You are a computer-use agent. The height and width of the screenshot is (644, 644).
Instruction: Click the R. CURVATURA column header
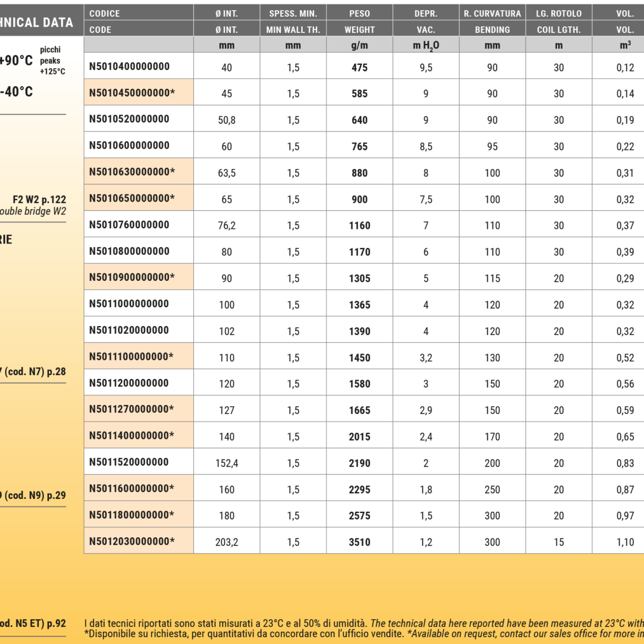492,14
